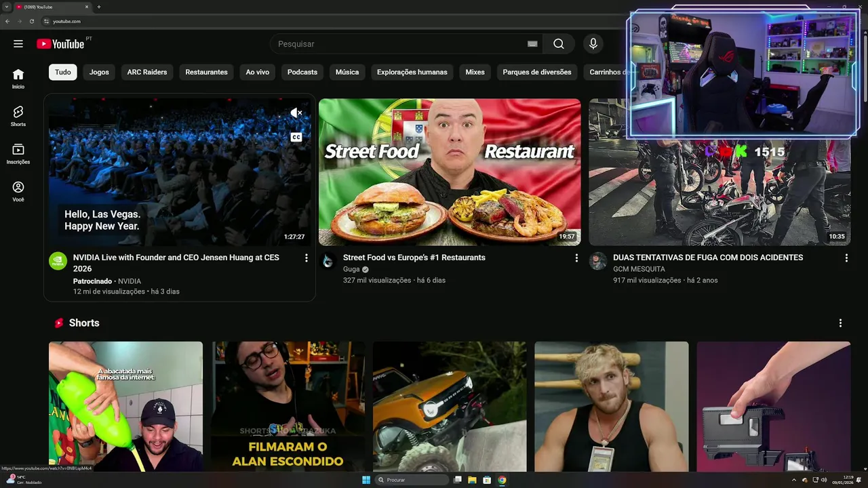The height and width of the screenshot is (488, 868).
Task: Open the Windows Start menu
Action: (x=366, y=480)
